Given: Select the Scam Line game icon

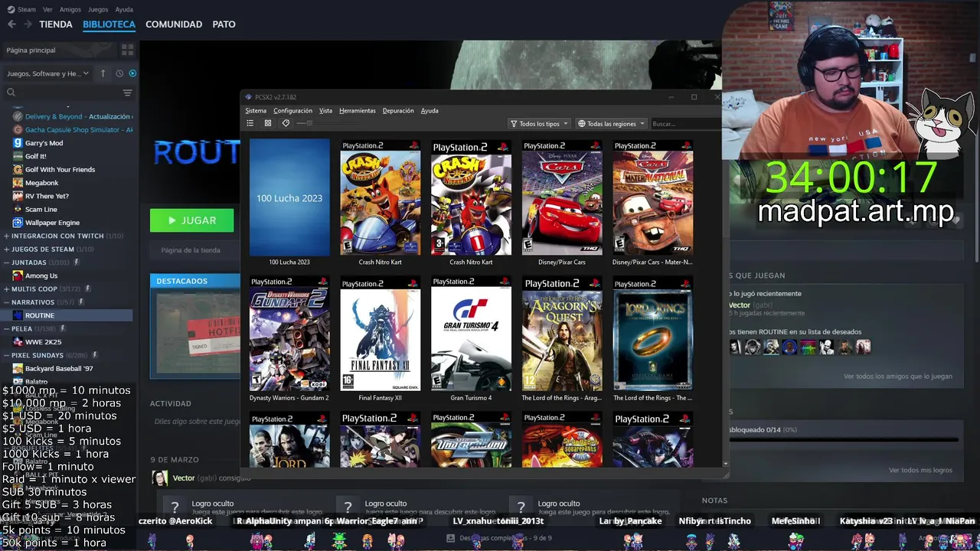Looking at the screenshot, I should (18, 209).
